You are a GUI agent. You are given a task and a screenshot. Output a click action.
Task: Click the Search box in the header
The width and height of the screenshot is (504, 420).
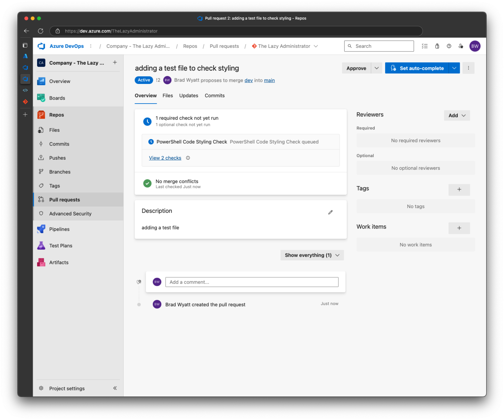pyautogui.click(x=379, y=46)
